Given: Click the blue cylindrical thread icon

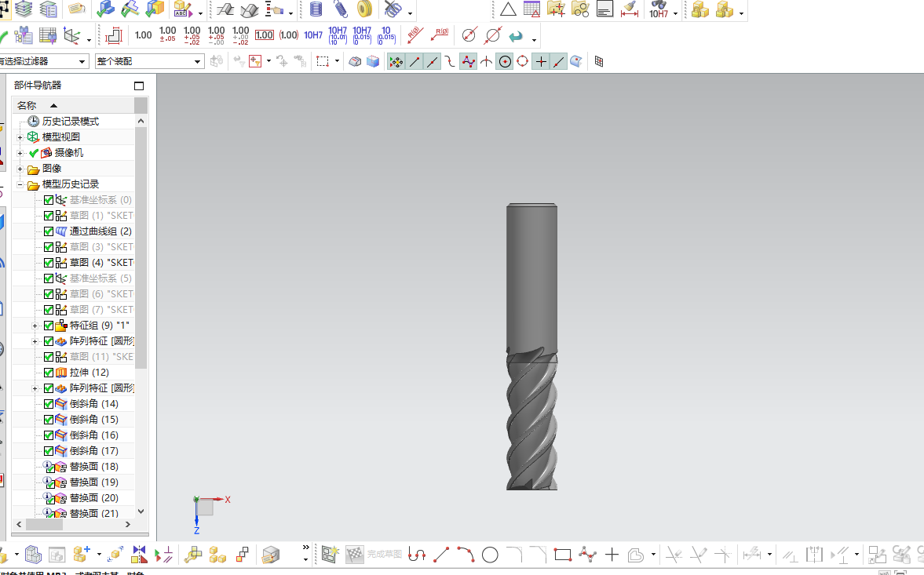Looking at the screenshot, I should (x=316, y=9).
